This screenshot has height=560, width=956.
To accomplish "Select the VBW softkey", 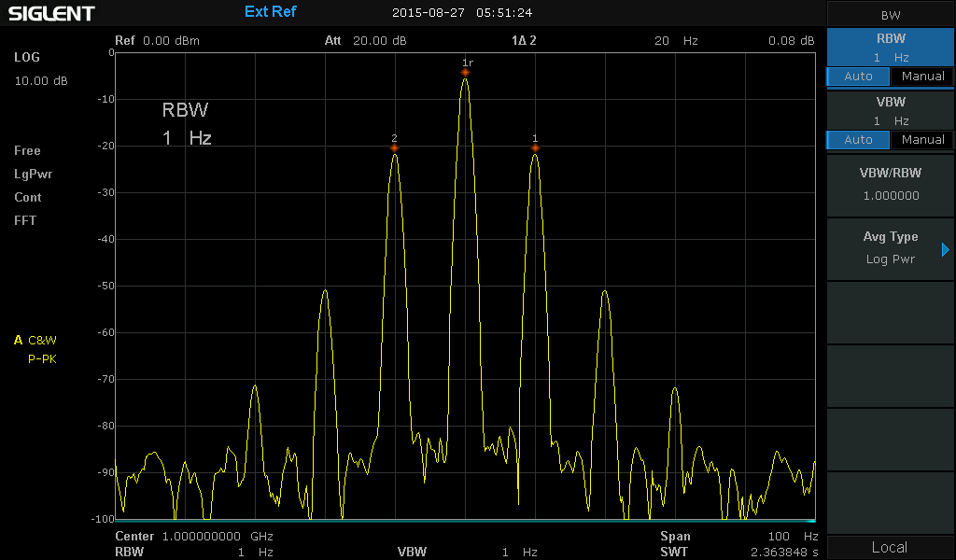I will point(890,111).
